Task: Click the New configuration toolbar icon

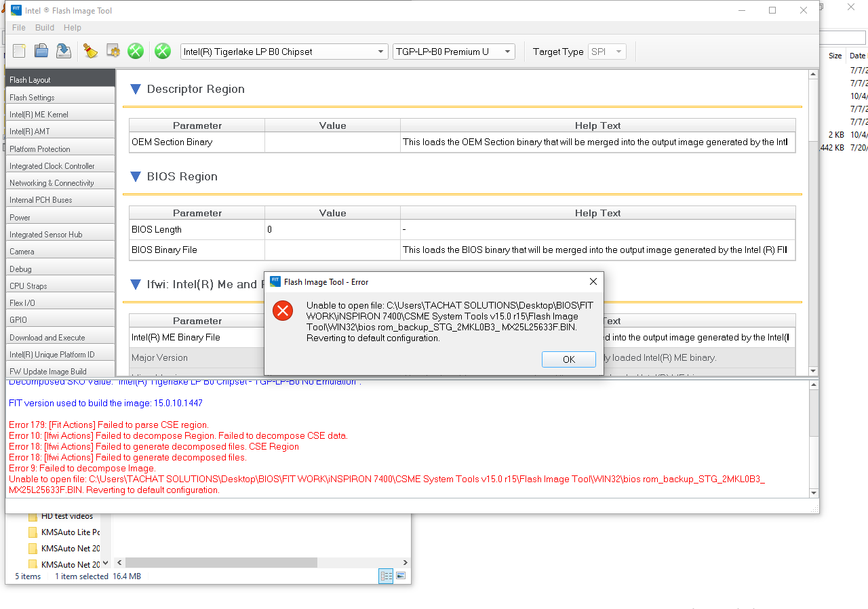Action: pyautogui.click(x=19, y=51)
